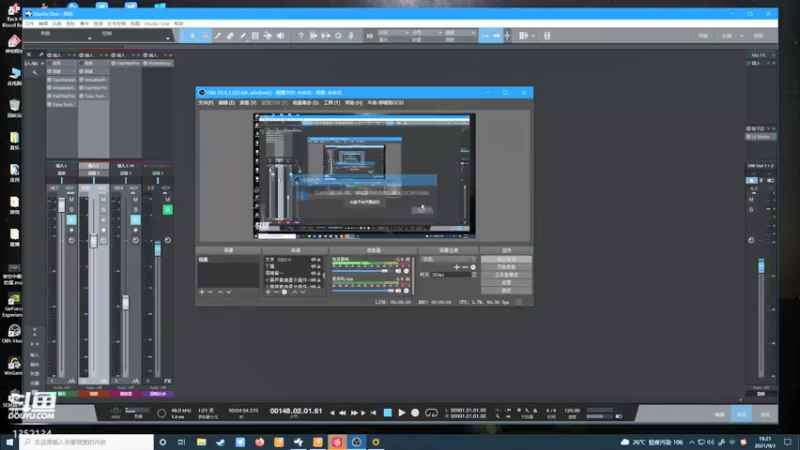
Task: Open 文件(F) menu in OBS
Action: 206,103
